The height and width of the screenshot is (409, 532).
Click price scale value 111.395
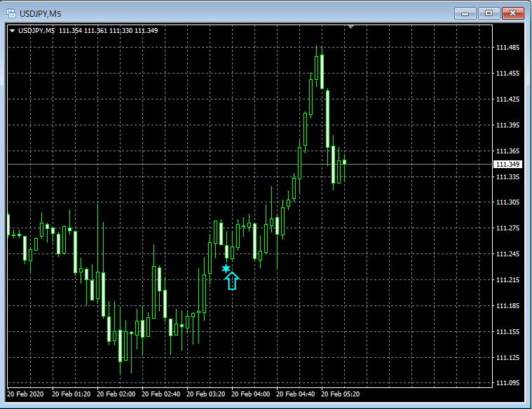[x=507, y=125]
